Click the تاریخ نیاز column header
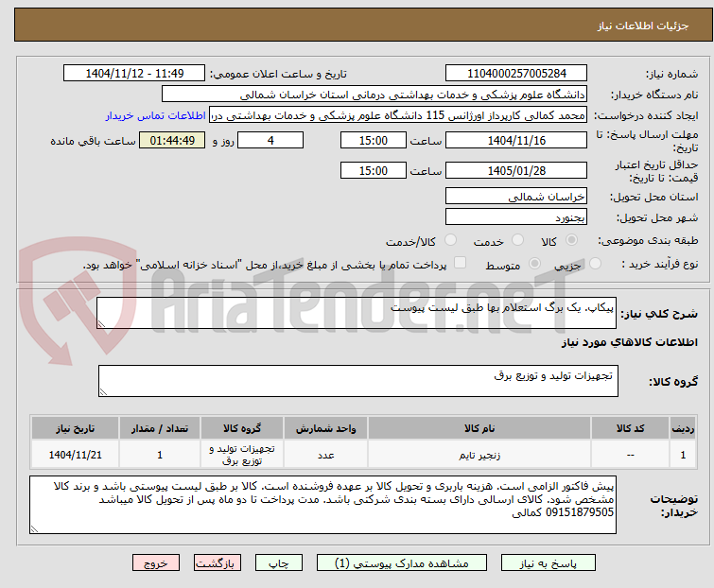The image size is (714, 588). click(x=75, y=428)
